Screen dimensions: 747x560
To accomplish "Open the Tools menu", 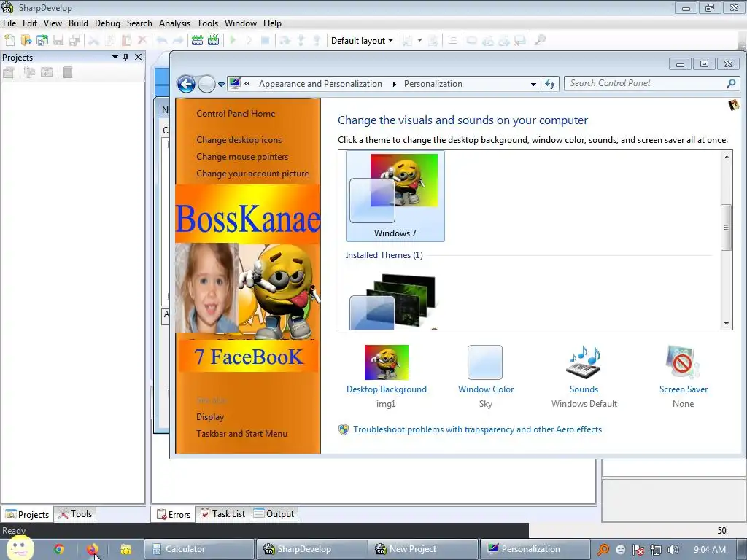I will point(207,23).
